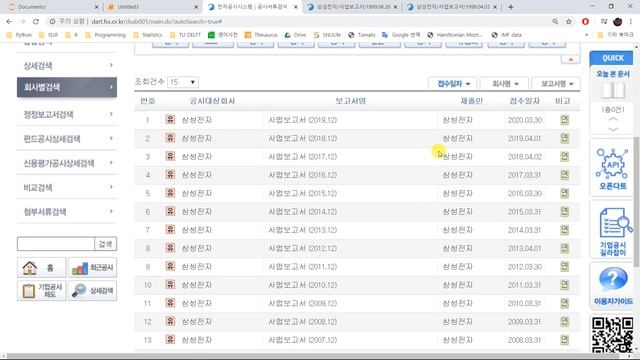Open 사업보고서 (2010.12) report link
Screen dimensions: 640x360
[302, 285]
